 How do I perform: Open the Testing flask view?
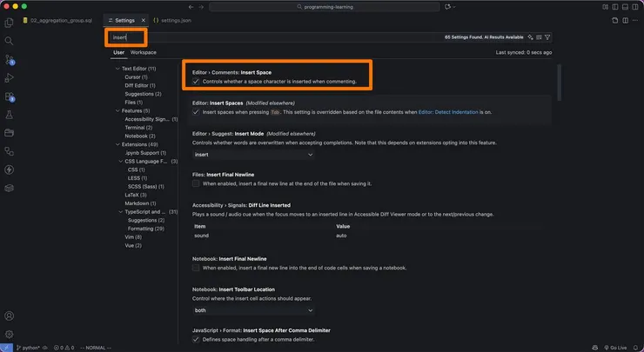click(x=9, y=115)
